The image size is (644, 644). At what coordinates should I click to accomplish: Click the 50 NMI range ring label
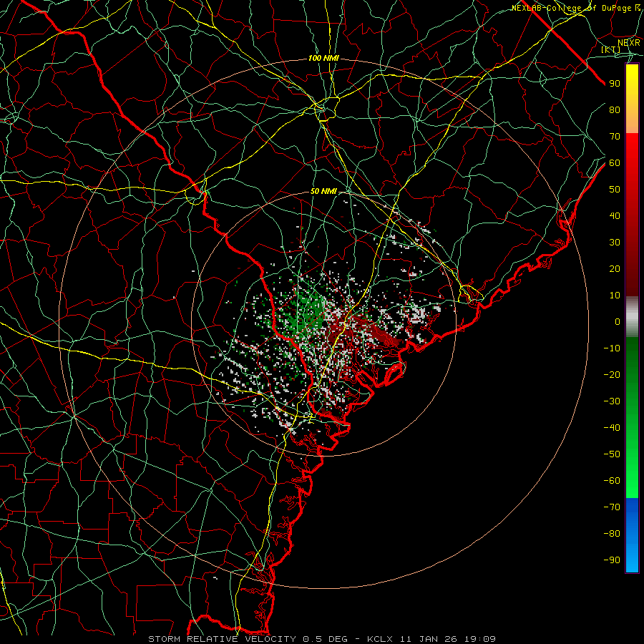(323, 191)
